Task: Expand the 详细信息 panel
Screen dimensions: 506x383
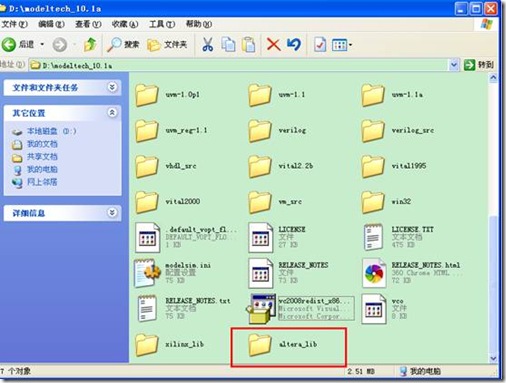Action: (112, 212)
